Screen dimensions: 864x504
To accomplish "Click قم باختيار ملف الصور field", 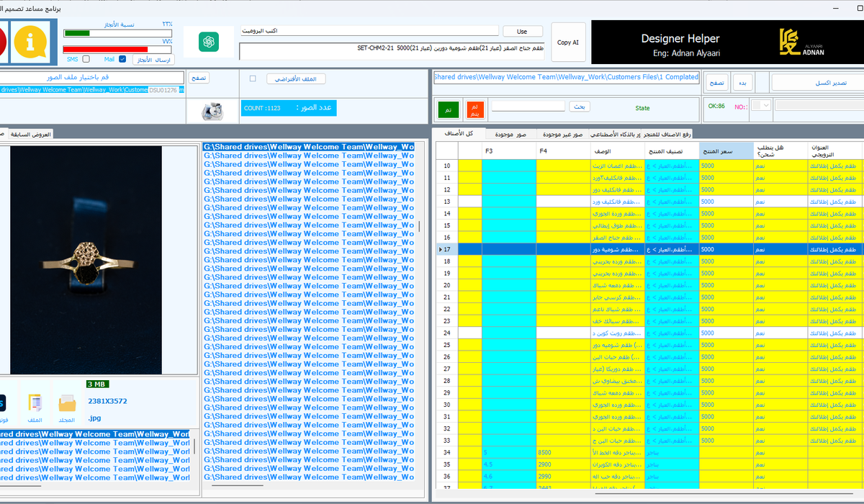I will [x=92, y=77].
